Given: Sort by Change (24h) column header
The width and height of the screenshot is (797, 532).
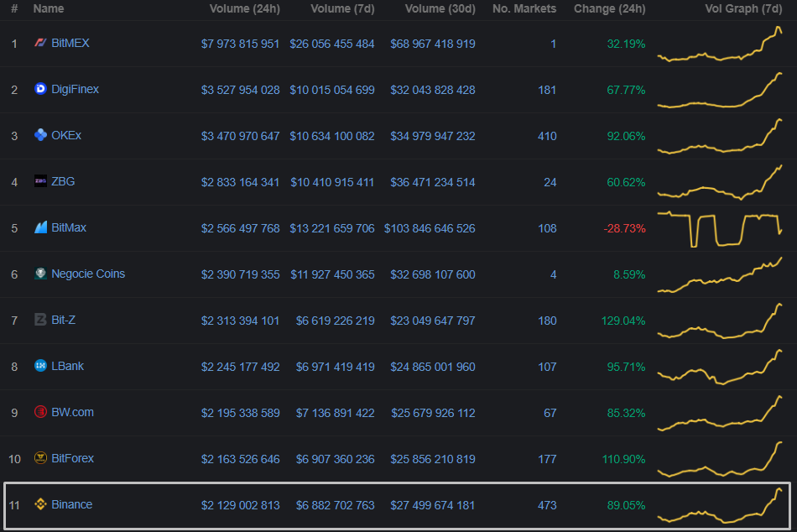Looking at the screenshot, I should click(x=609, y=8).
